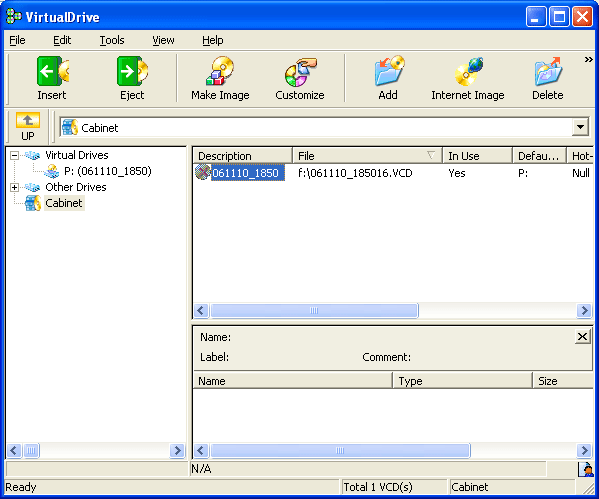Open the Tools menu

112,40
